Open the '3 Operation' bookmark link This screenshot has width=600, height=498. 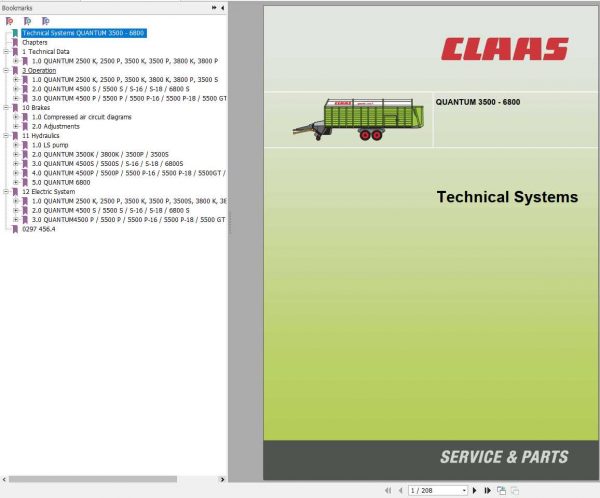[39, 70]
